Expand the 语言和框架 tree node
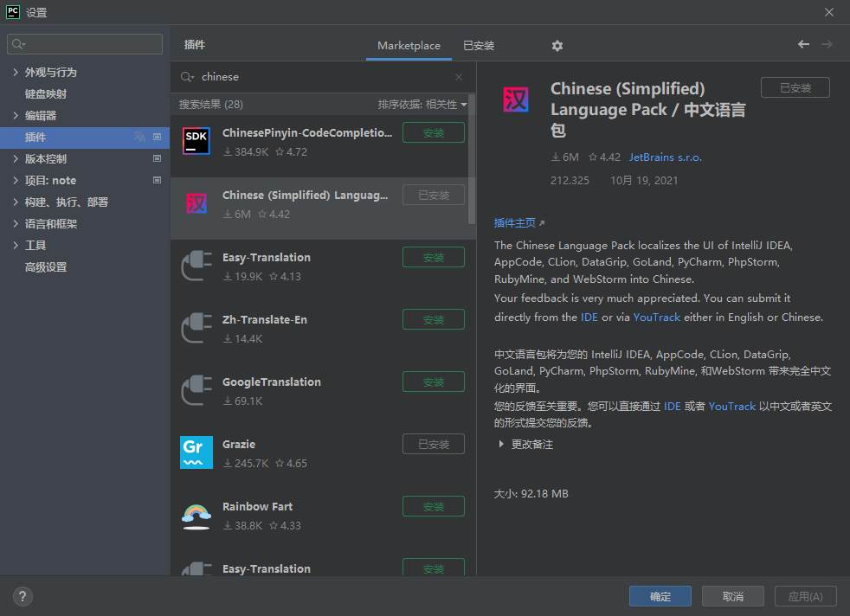 (x=16, y=224)
